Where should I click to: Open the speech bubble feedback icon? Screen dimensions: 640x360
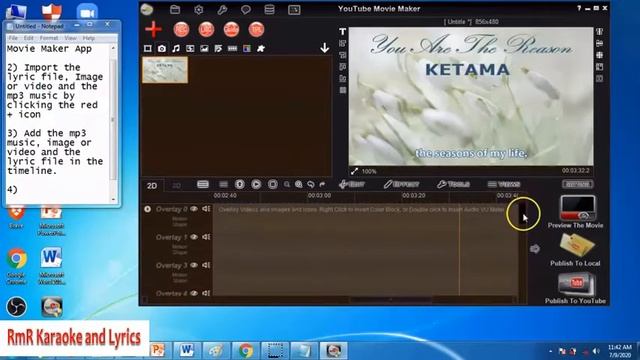(x=246, y=9)
